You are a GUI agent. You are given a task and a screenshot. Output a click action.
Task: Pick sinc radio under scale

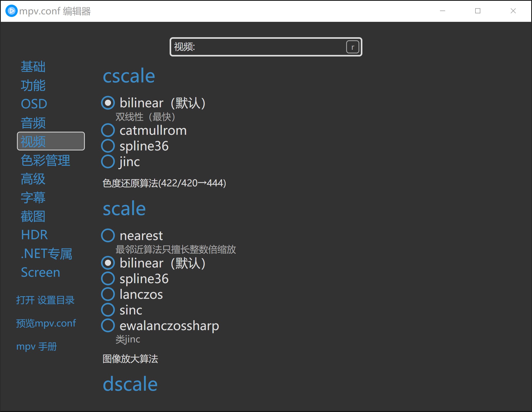(x=108, y=310)
